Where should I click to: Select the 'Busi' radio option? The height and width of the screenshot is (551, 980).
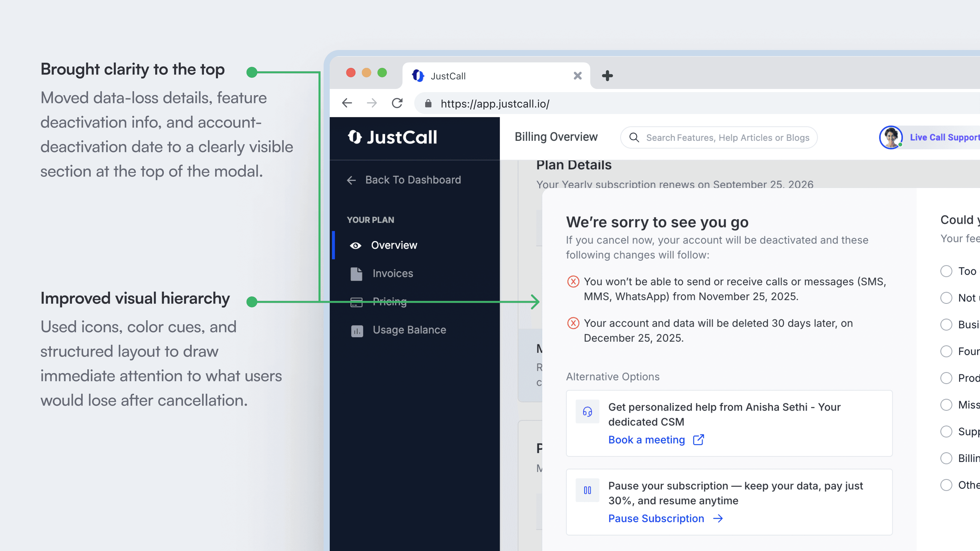946,324
